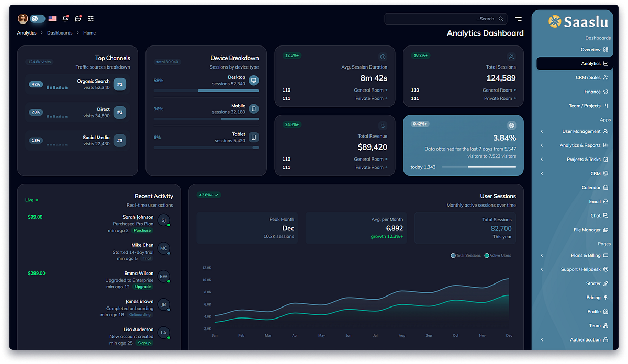Open the user avatar profile menu
The height and width of the screenshot is (364, 628).
(x=23, y=19)
